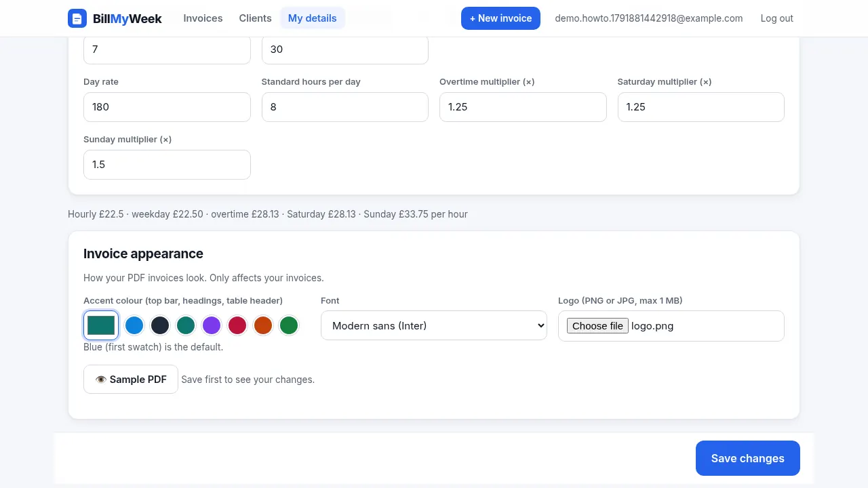This screenshot has width=868, height=488.
Task: Pick the purple accent swatch
Action: pyautogui.click(x=212, y=325)
